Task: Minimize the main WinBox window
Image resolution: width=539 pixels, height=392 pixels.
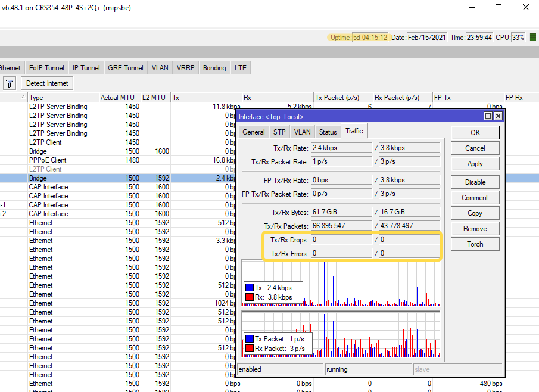Action: click(x=471, y=8)
